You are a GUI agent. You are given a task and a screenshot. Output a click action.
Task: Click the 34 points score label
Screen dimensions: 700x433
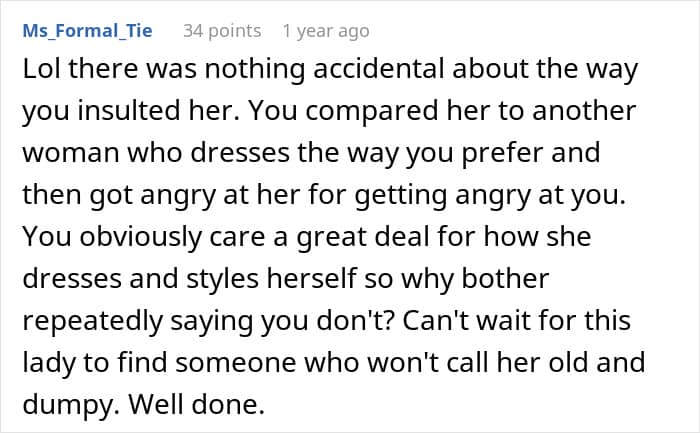click(222, 31)
